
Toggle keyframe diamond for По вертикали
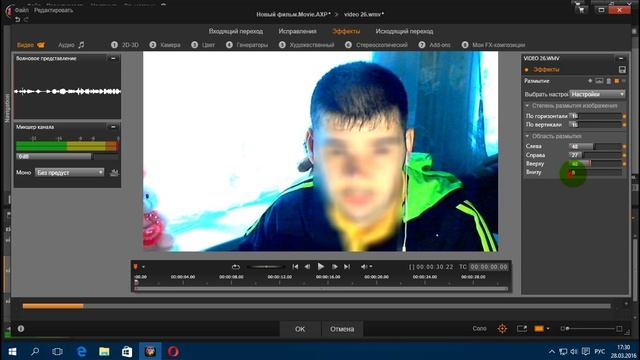[x=624, y=124]
